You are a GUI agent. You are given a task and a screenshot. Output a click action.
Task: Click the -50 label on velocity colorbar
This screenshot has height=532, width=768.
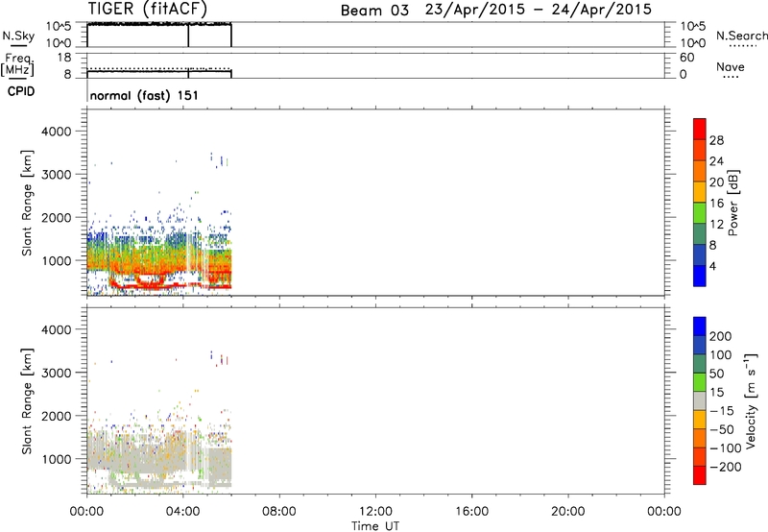point(722,429)
